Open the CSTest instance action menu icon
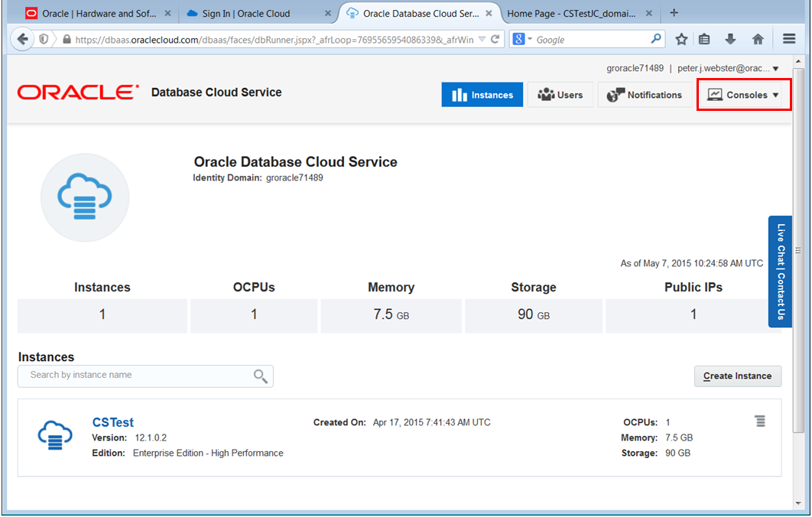The height and width of the screenshot is (517, 812). point(760,421)
